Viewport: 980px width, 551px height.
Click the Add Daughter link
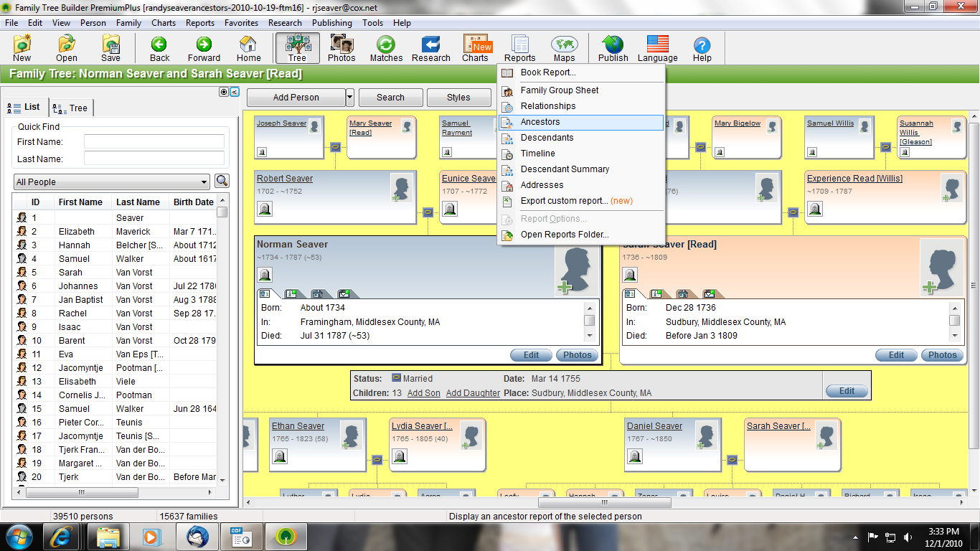(x=473, y=393)
